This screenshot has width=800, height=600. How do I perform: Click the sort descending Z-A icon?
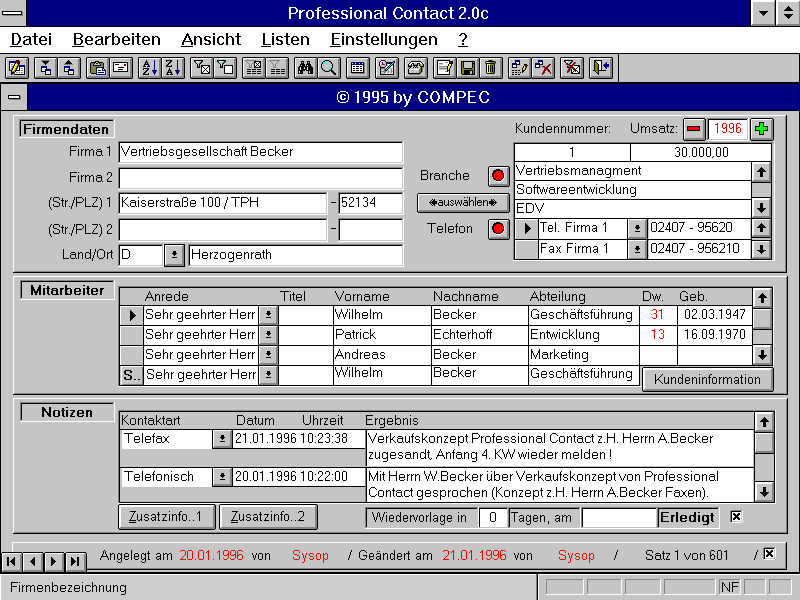click(x=172, y=68)
